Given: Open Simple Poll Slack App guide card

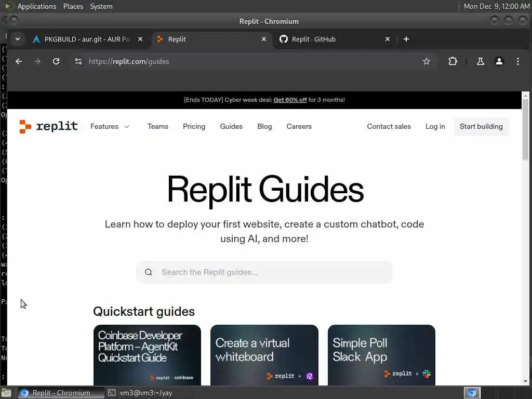Looking at the screenshot, I should [381, 355].
